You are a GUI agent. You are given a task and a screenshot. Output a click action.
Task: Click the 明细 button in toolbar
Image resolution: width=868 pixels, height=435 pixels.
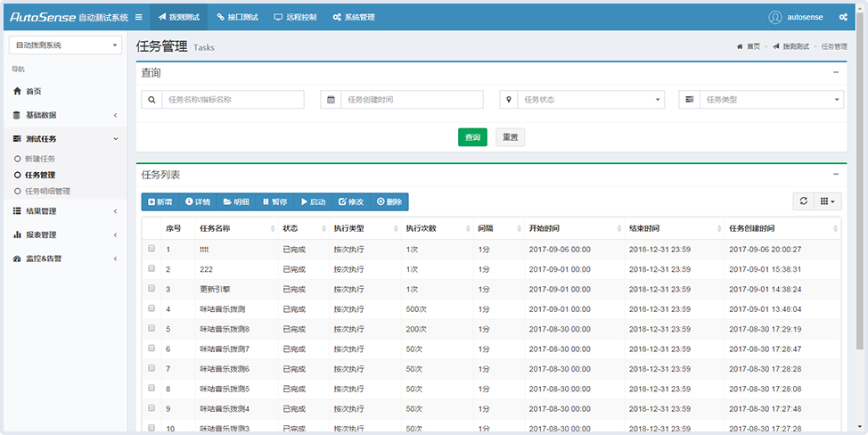click(236, 202)
